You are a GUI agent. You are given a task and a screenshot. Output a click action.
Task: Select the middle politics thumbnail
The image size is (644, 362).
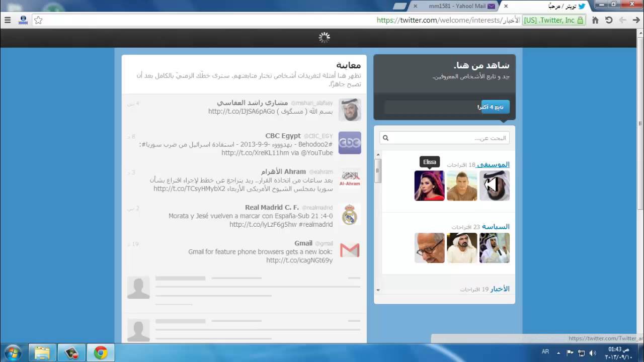coord(462,248)
